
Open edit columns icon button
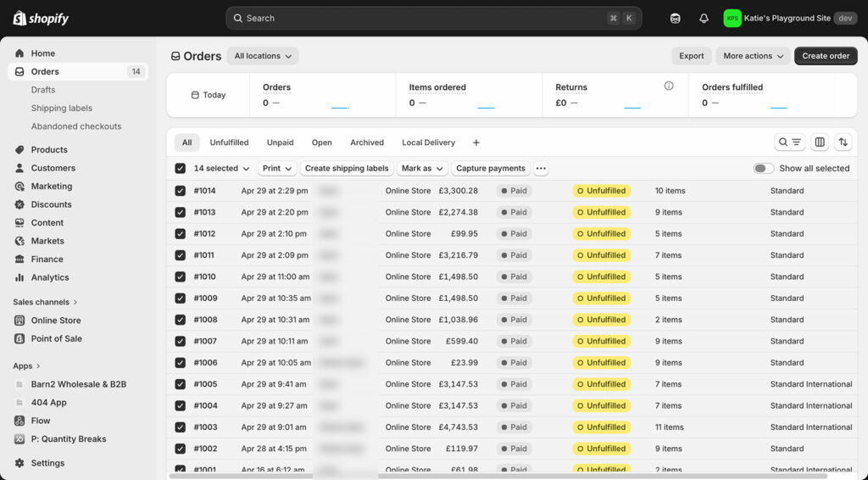tap(820, 142)
